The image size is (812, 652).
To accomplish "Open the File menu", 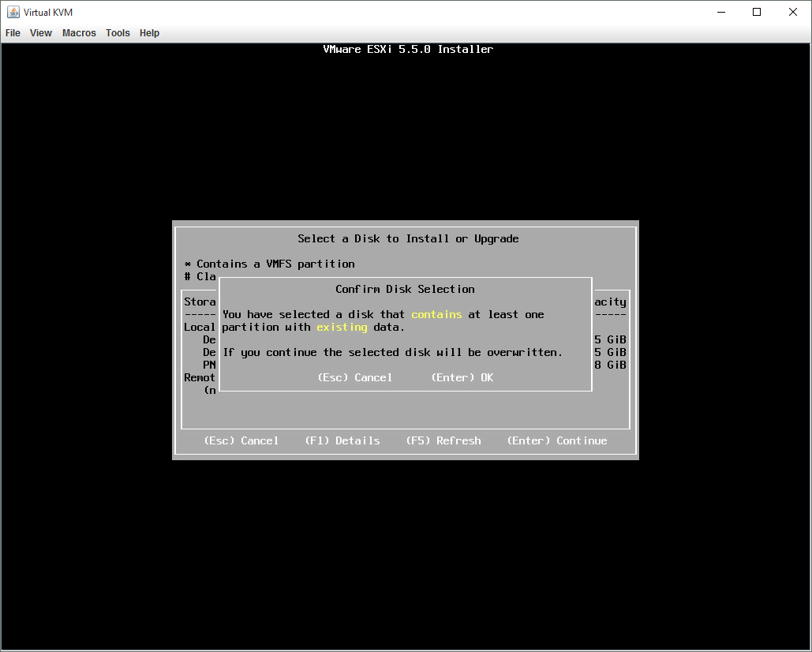I will click(x=13, y=33).
